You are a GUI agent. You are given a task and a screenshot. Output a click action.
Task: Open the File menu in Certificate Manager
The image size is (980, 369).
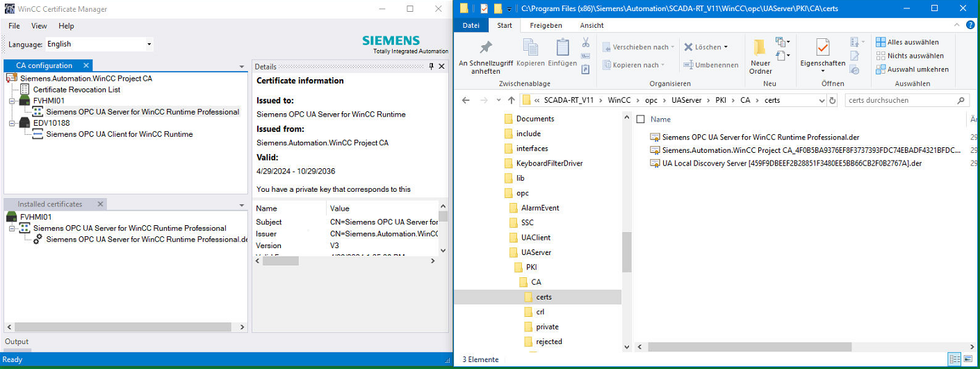pos(14,26)
